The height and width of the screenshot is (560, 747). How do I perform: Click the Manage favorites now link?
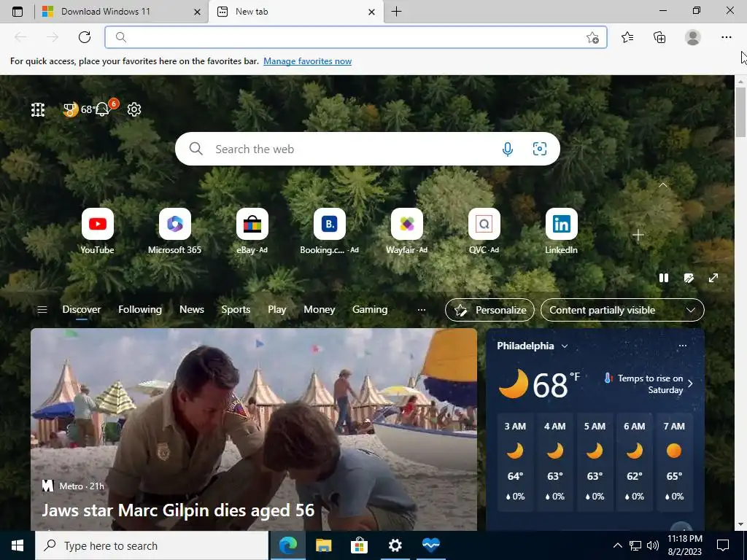307,61
